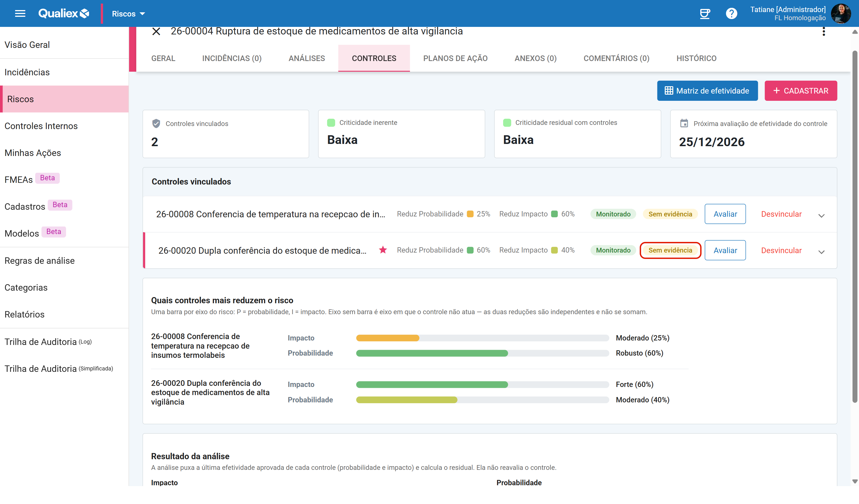Viewport: 859px width, 504px height.
Task: Click the vertical scrollbar on the right
Action: 854,227
